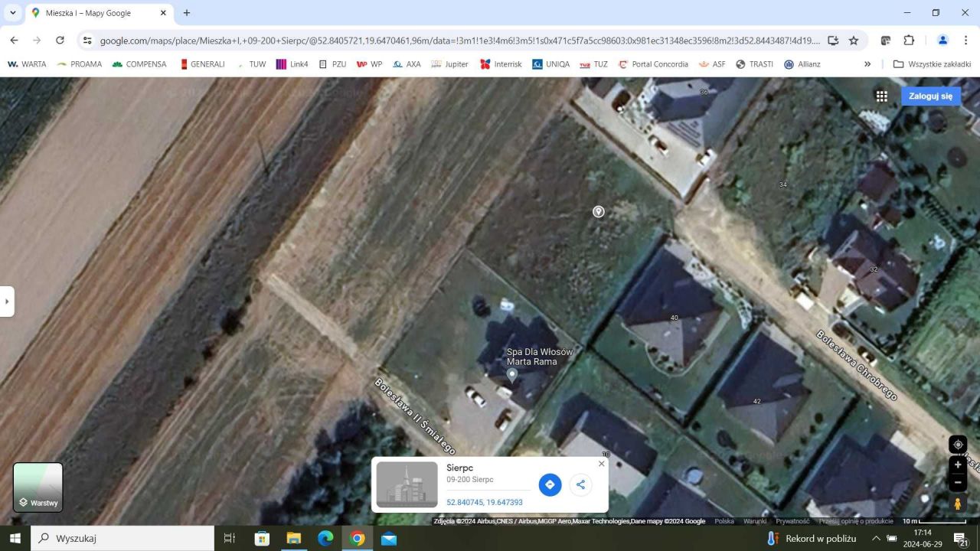The height and width of the screenshot is (551, 980).
Task: Open the COMPENSA bookmark
Action: pos(139,64)
